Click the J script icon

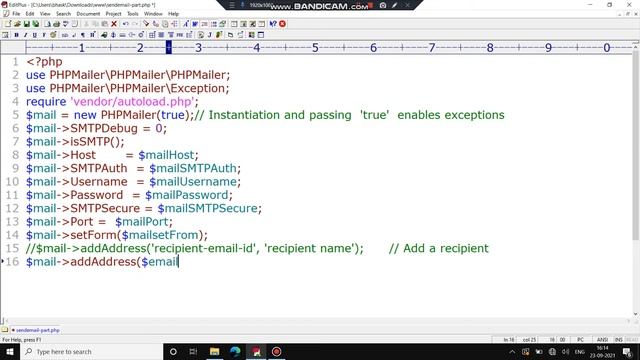point(210,35)
